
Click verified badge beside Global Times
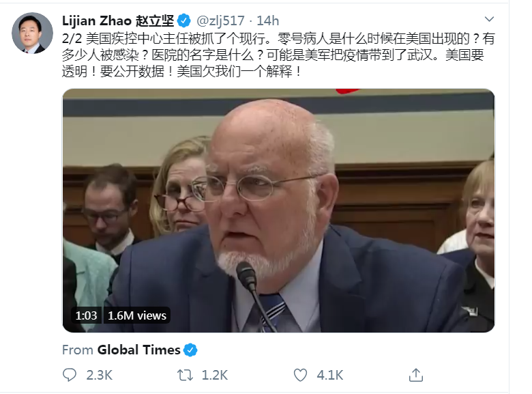[x=190, y=350]
